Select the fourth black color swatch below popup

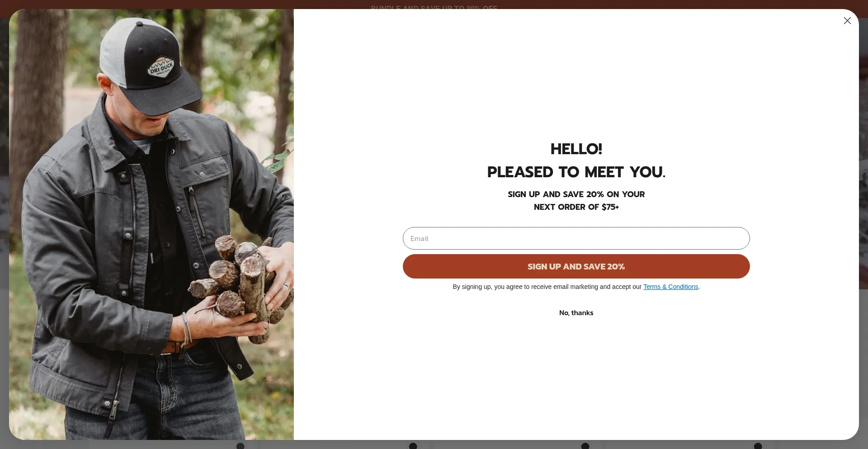point(758,446)
